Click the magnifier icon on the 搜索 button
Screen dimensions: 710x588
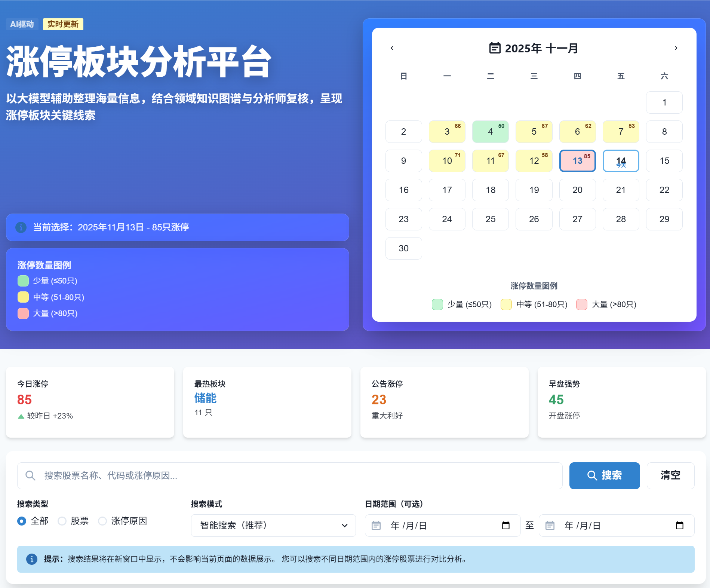pyautogui.click(x=592, y=475)
